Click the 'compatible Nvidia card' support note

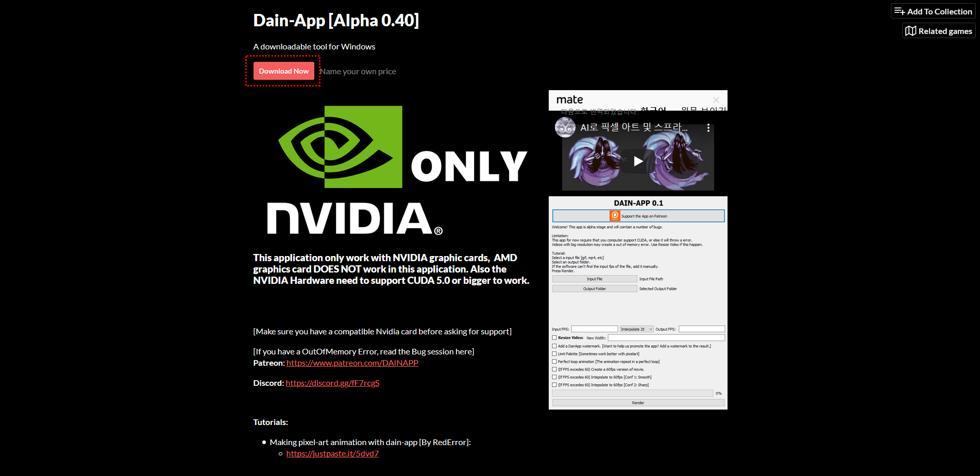point(382,332)
